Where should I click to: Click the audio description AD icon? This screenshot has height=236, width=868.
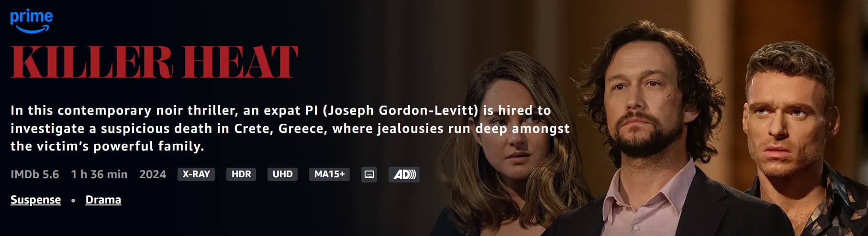(x=404, y=174)
